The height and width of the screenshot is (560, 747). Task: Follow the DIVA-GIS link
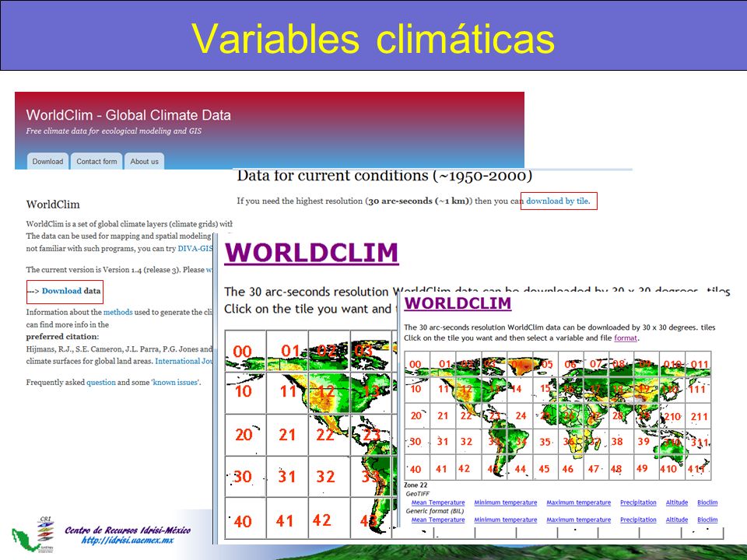[x=195, y=249]
